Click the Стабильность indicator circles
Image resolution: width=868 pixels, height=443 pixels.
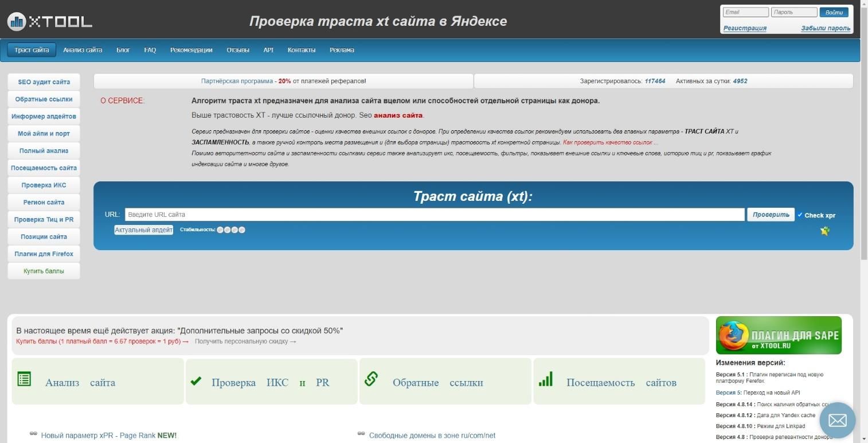(231, 230)
